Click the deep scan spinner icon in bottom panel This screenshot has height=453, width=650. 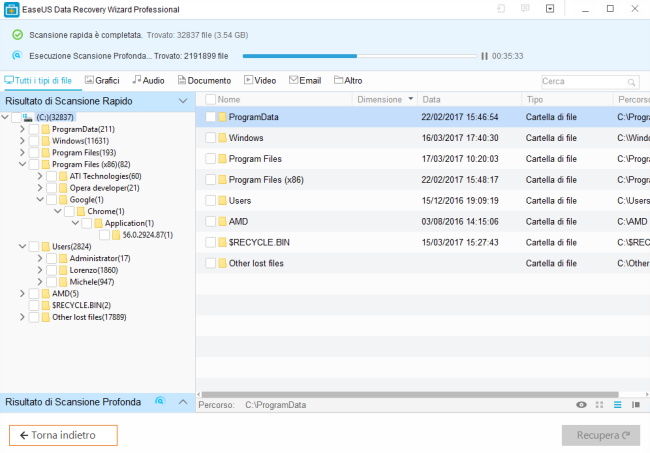[x=160, y=401]
